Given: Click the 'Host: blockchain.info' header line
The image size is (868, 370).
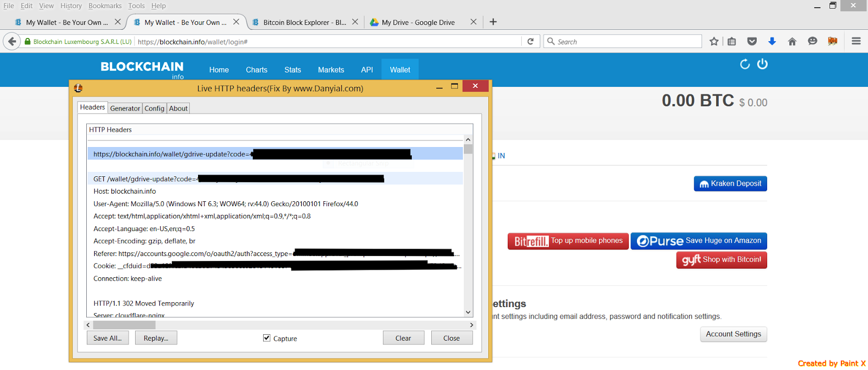Looking at the screenshot, I should (x=125, y=192).
